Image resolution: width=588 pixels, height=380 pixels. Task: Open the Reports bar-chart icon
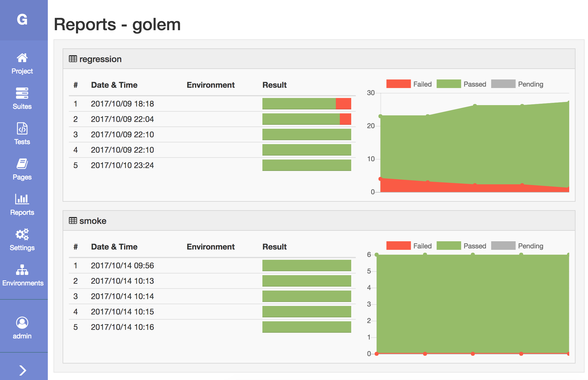[x=22, y=199]
